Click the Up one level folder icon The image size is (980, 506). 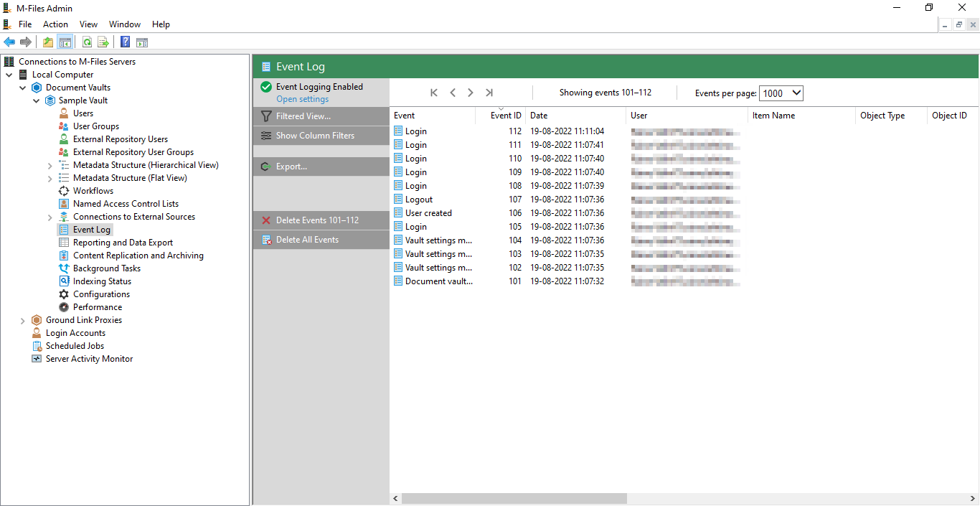[47, 42]
